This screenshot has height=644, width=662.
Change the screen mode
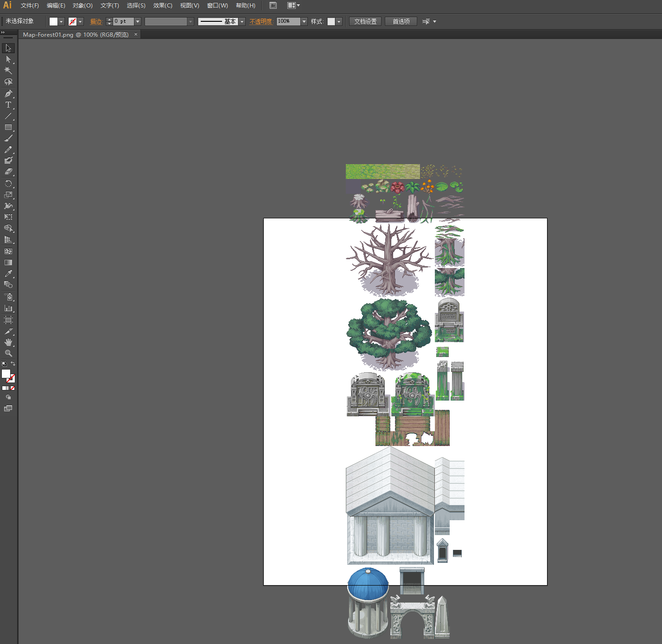pyautogui.click(x=8, y=408)
